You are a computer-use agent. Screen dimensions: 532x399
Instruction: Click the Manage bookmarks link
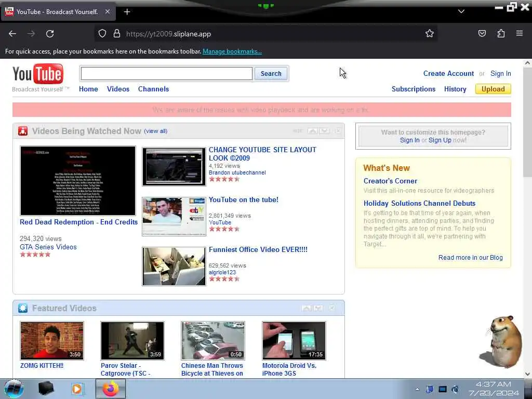tap(232, 51)
